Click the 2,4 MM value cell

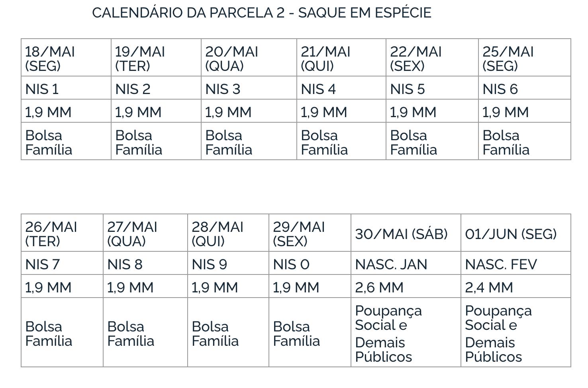tap(515, 287)
